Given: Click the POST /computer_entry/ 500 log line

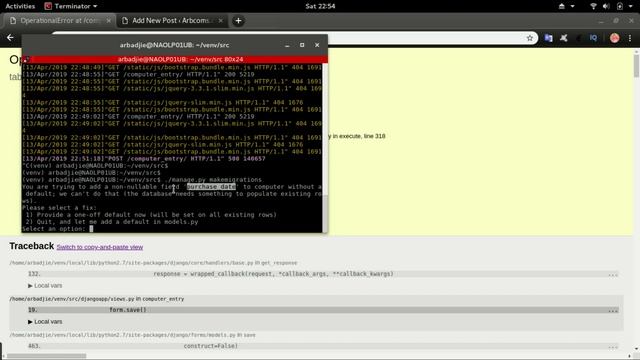Looking at the screenshot, I should (x=144, y=158).
